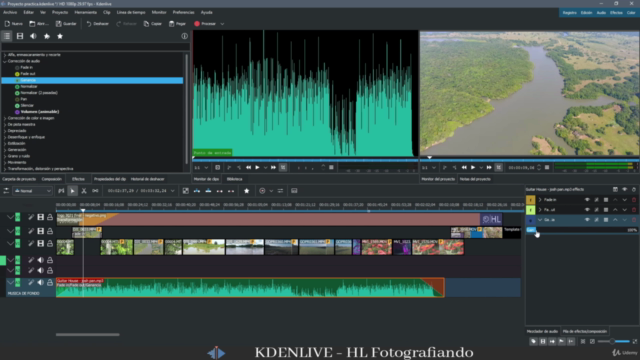The width and height of the screenshot is (640, 360).
Task: Collapse the MUSICA DE FONDO track chevron
Action: point(10,282)
